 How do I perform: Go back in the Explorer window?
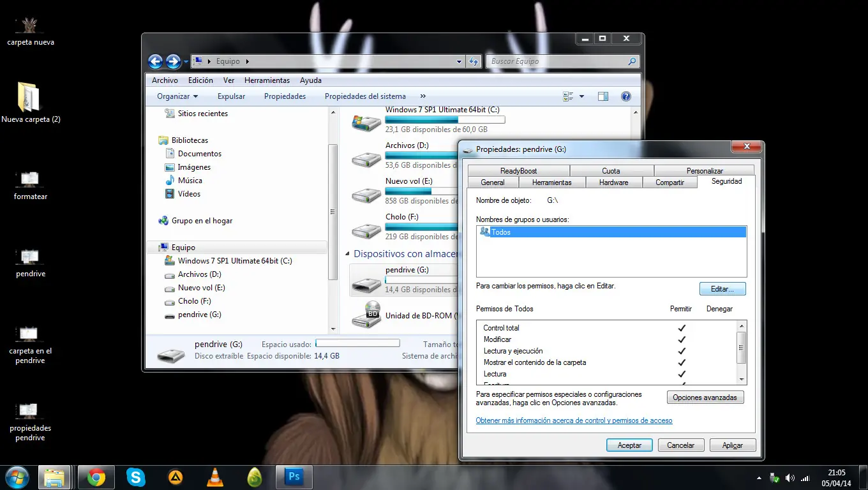coord(155,61)
